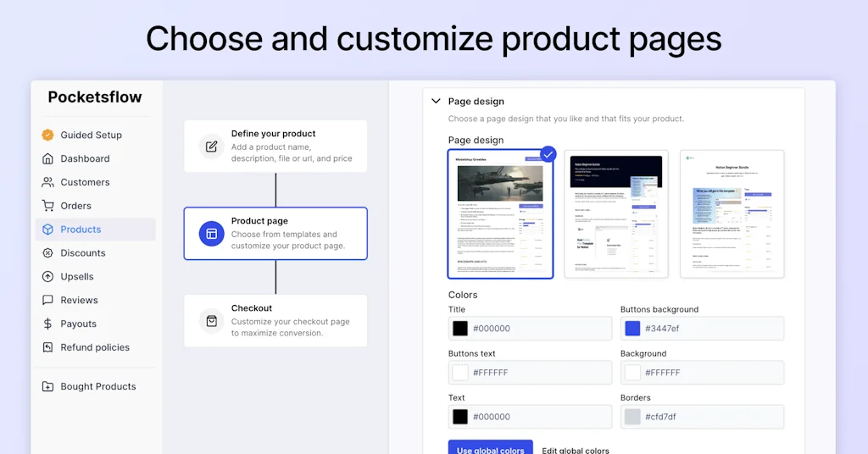Click the Checkout step bag icon
868x454 pixels.
click(211, 321)
